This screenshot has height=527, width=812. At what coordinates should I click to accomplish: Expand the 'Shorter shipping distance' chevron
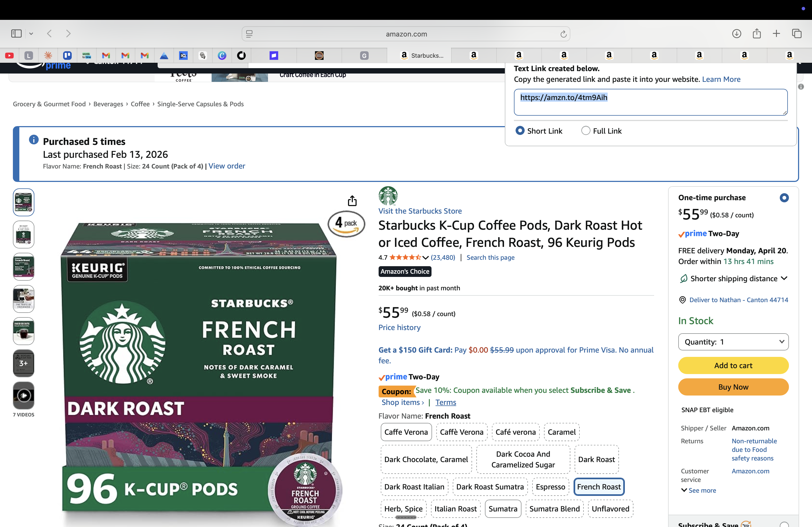[x=784, y=278]
